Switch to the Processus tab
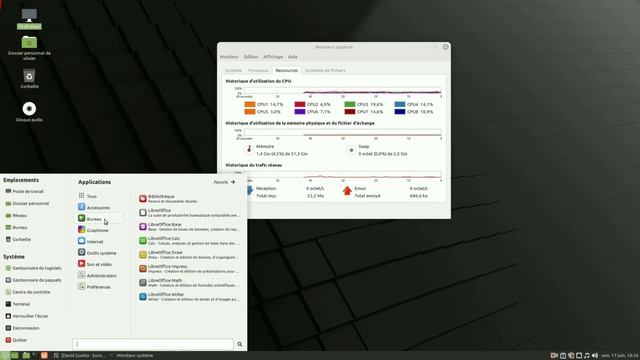This screenshot has height=360, width=640. (x=258, y=70)
